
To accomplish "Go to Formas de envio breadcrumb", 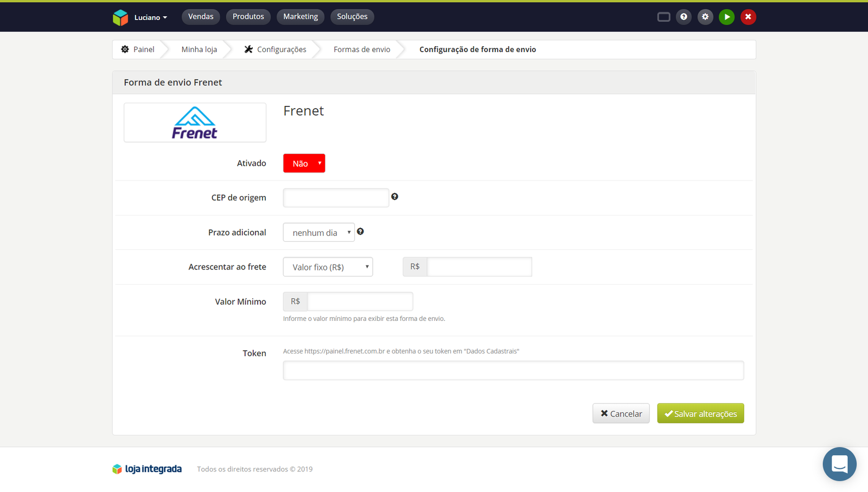I will (362, 49).
